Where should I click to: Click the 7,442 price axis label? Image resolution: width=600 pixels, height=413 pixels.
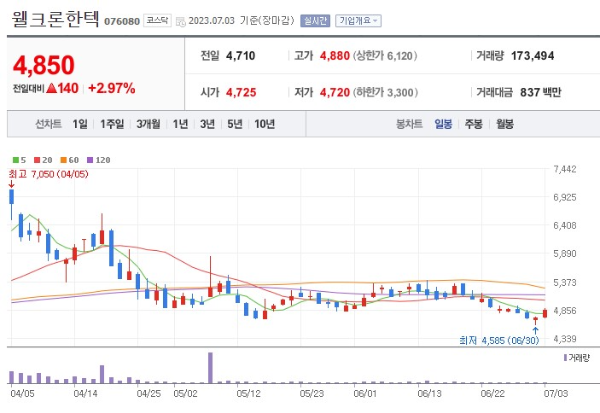(564, 169)
